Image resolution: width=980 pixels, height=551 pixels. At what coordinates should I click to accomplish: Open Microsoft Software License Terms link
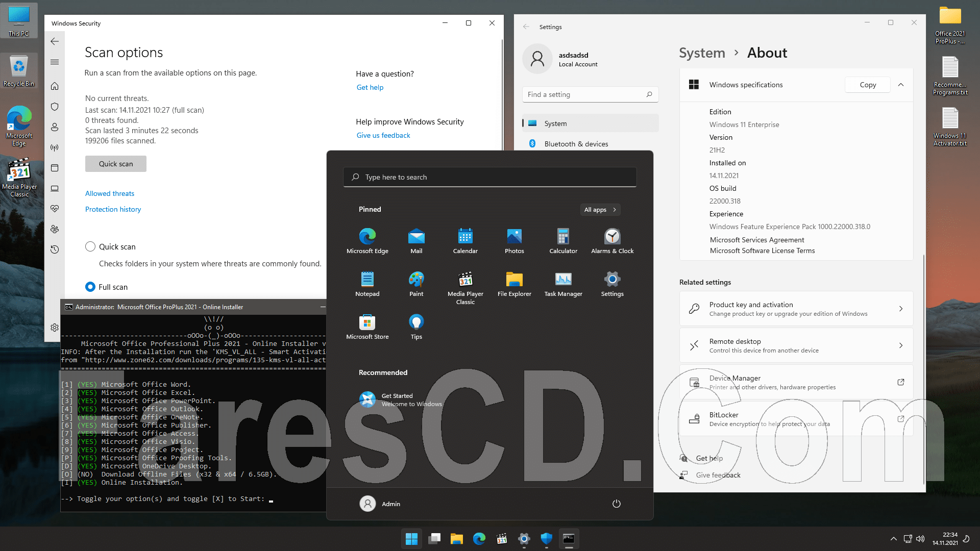tap(762, 251)
